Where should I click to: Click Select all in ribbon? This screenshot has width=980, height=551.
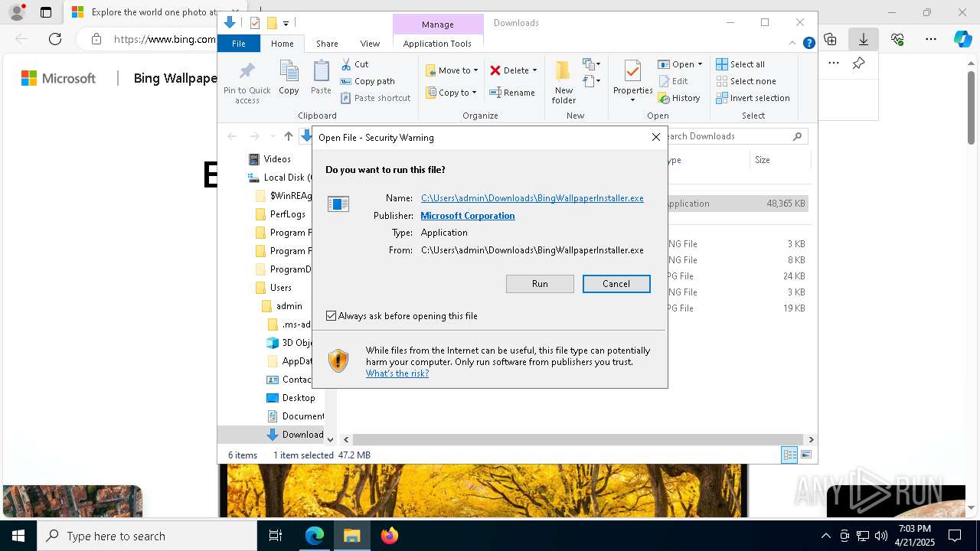[x=740, y=64]
